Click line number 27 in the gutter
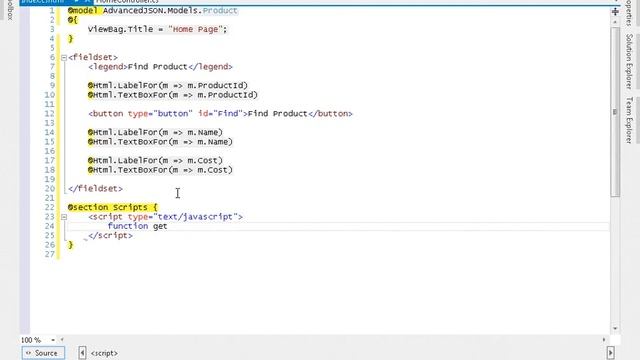Viewport: 640px width, 360px height. pos(49,254)
